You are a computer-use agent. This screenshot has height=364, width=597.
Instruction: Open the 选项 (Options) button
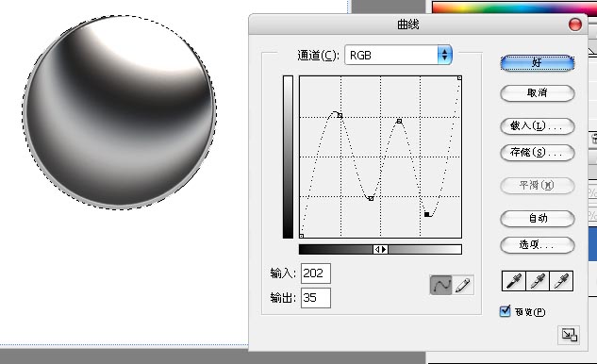tap(538, 245)
